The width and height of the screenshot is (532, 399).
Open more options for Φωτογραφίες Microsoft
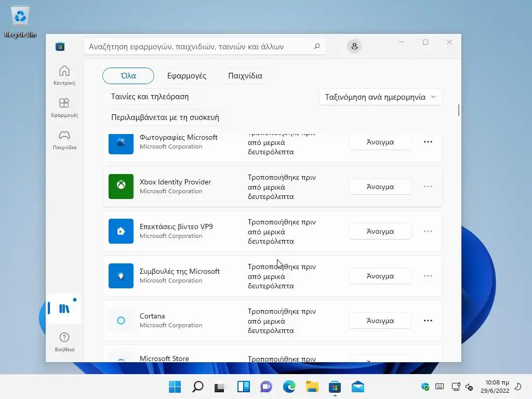tap(428, 142)
